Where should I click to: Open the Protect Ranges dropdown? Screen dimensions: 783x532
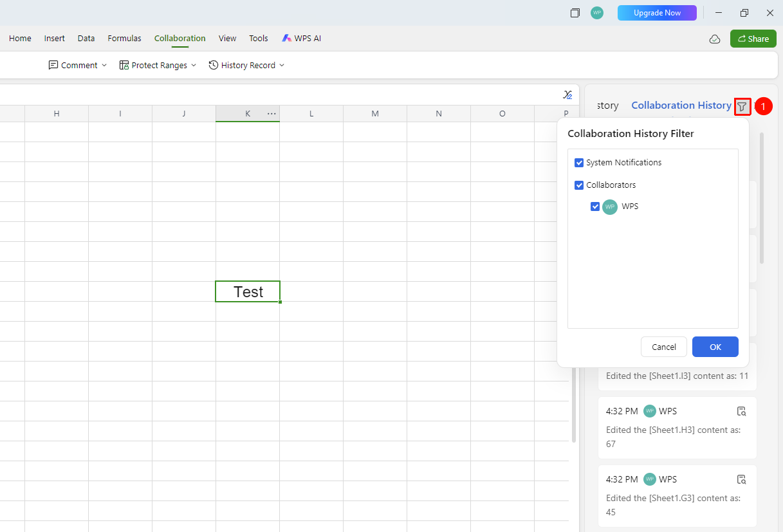(x=158, y=66)
